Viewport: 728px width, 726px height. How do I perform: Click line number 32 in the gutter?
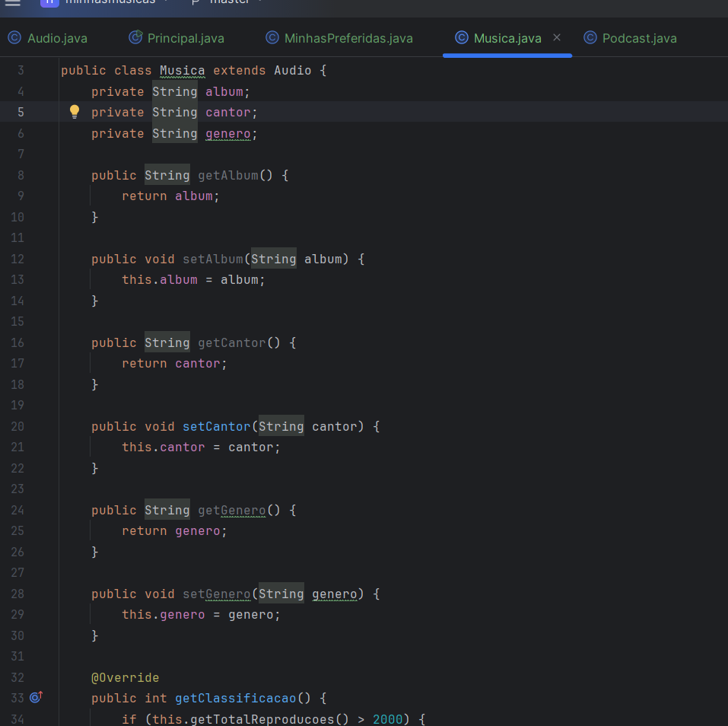(17, 678)
